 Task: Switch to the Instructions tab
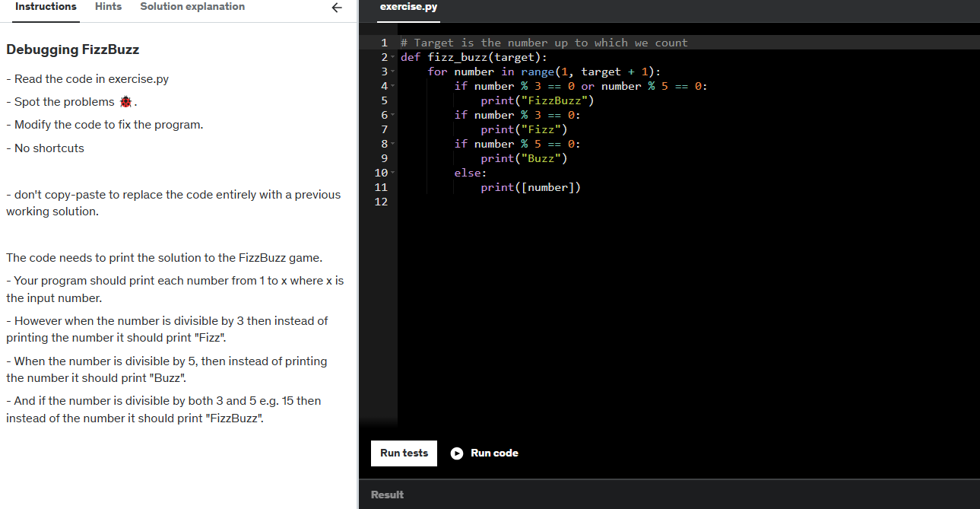[46, 7]
